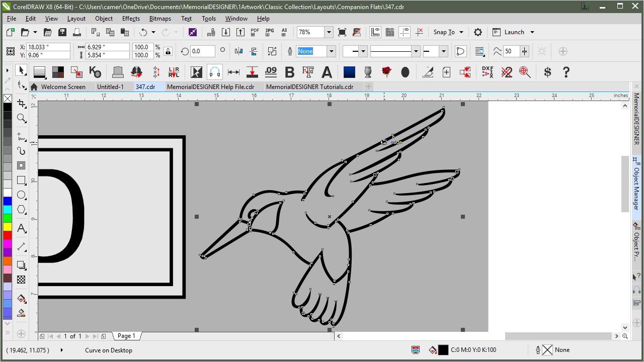Expand the Launch dropdown

pos(532,32)
